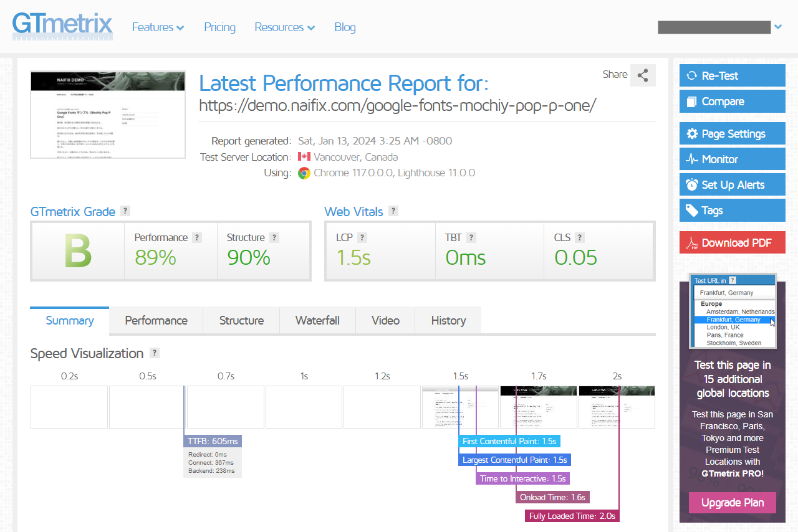The image size is (798, 532).
Task: Click the 0ms TBT value
Action: click(x=465, y=257)
